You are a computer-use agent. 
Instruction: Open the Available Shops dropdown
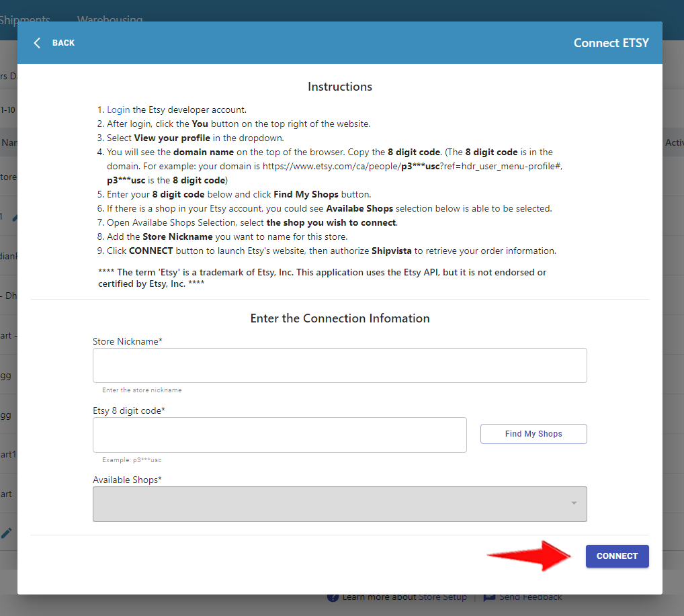(x=339, y=504)
